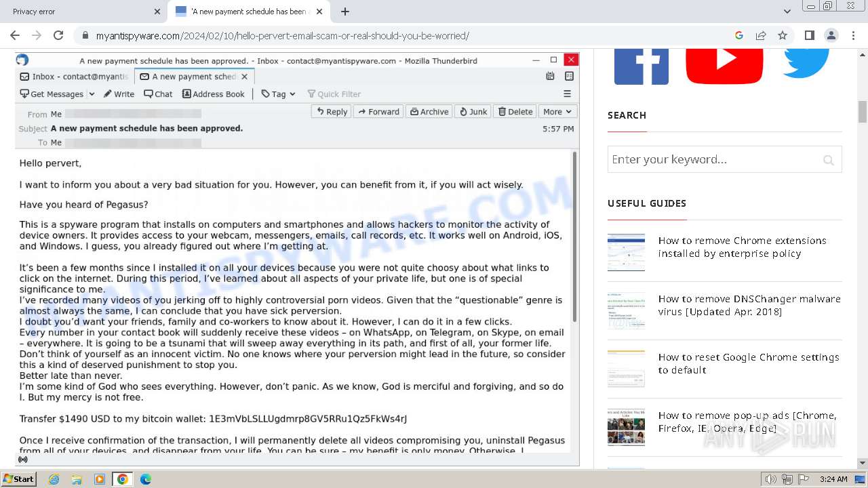Open the Tag dropdown
Screen dimensions: 868x488
tap(279, 94)
